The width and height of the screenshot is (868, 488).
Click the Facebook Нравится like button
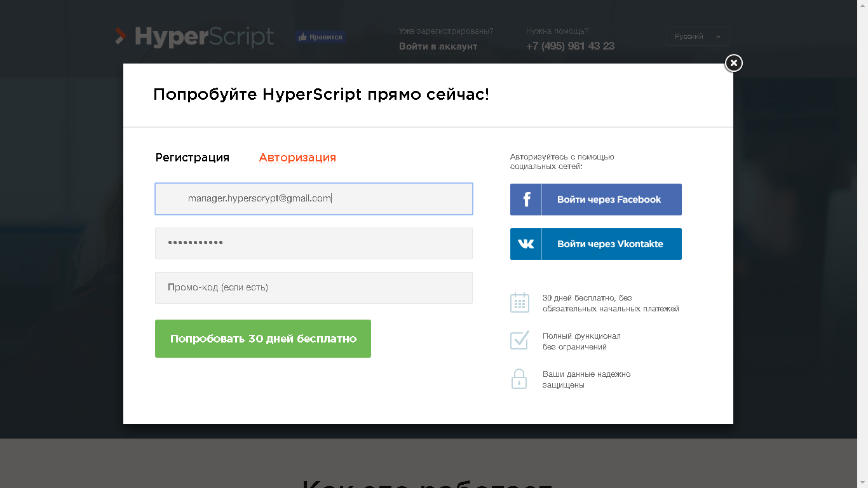coord(320,37)
